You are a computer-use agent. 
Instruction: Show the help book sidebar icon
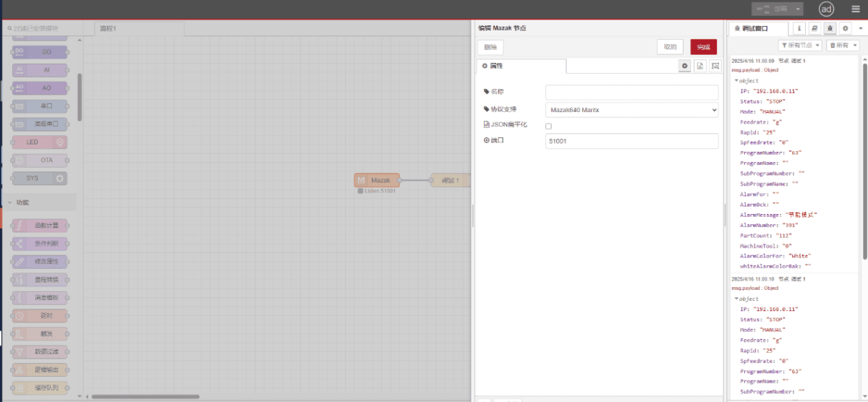(814, 28)
